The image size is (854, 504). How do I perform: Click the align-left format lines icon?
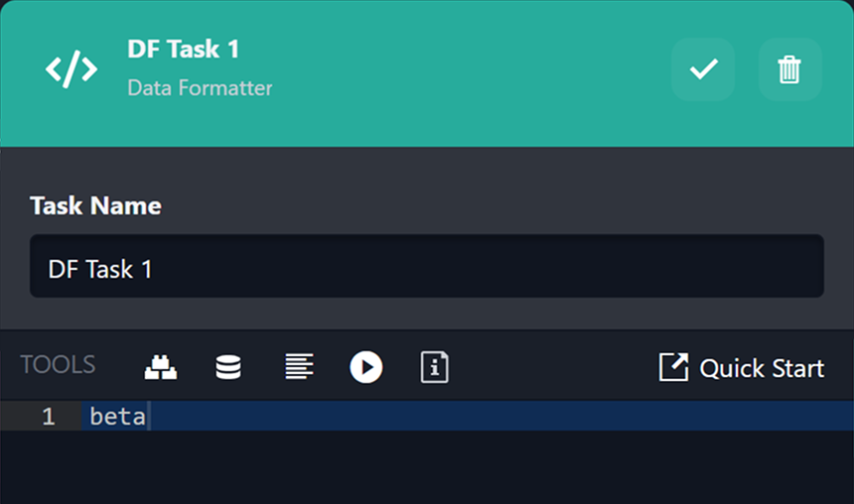tap(298, 367)
